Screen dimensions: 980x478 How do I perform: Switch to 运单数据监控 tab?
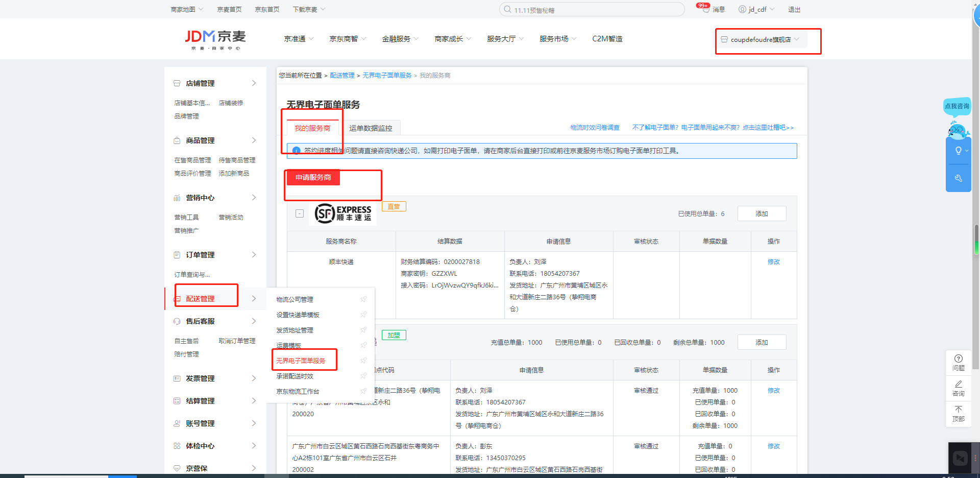coord(371,128)
